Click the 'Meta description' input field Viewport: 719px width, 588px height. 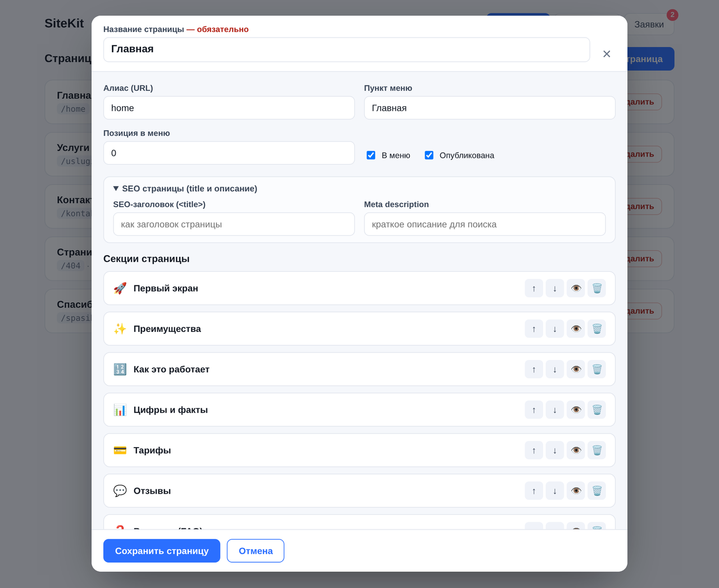pos(485,224)
